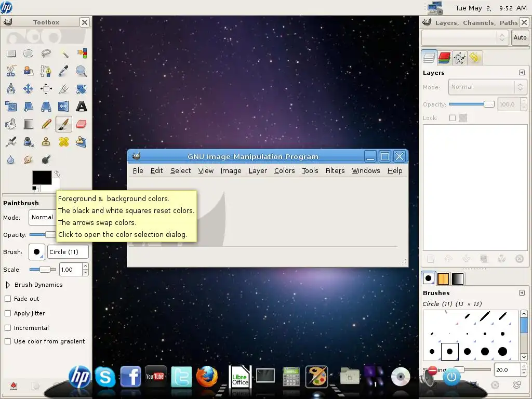
Task: Select the Ellipse Select tool
Action: click(28, 54)
